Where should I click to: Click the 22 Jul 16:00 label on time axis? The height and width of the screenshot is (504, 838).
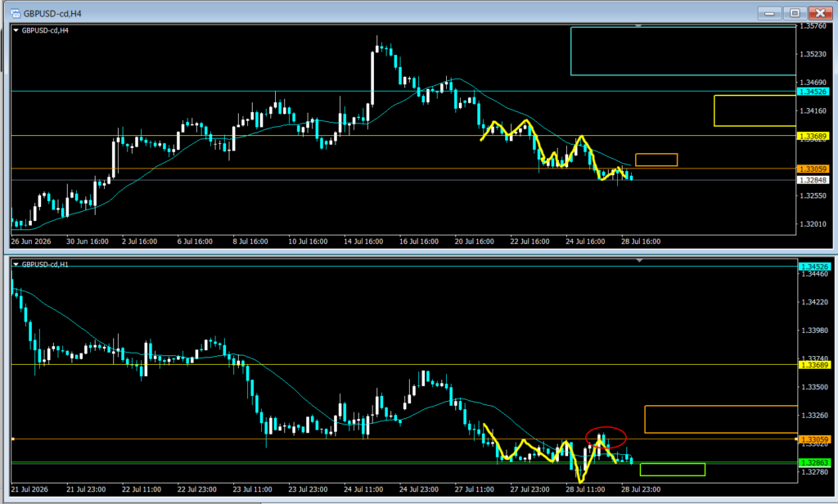point(529,241)
